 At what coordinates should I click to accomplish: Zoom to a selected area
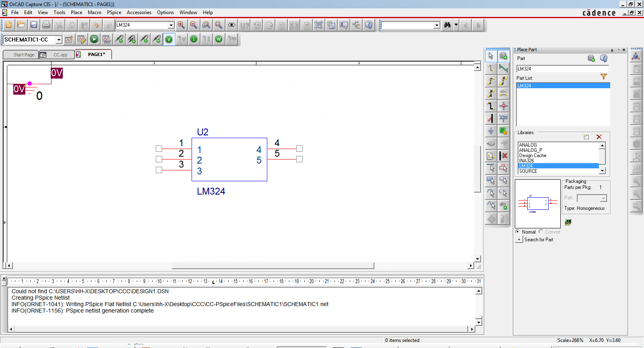coord(206,25)
